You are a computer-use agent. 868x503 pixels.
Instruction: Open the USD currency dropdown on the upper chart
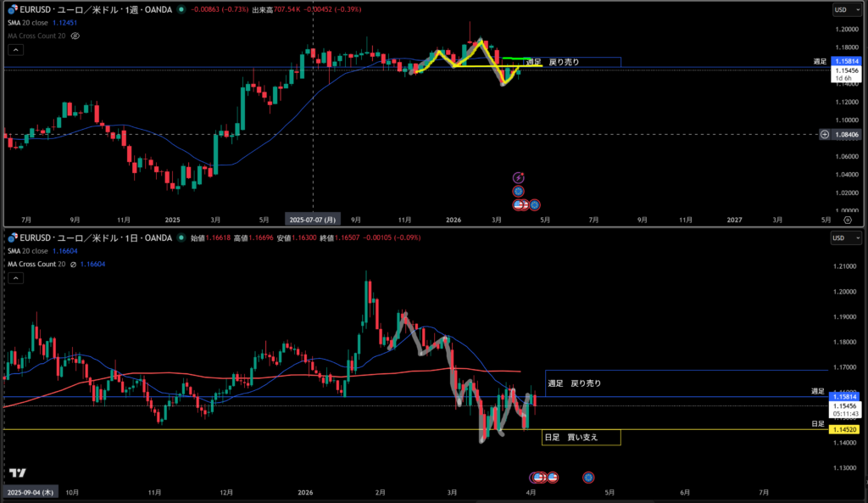(x=842, y=10)
